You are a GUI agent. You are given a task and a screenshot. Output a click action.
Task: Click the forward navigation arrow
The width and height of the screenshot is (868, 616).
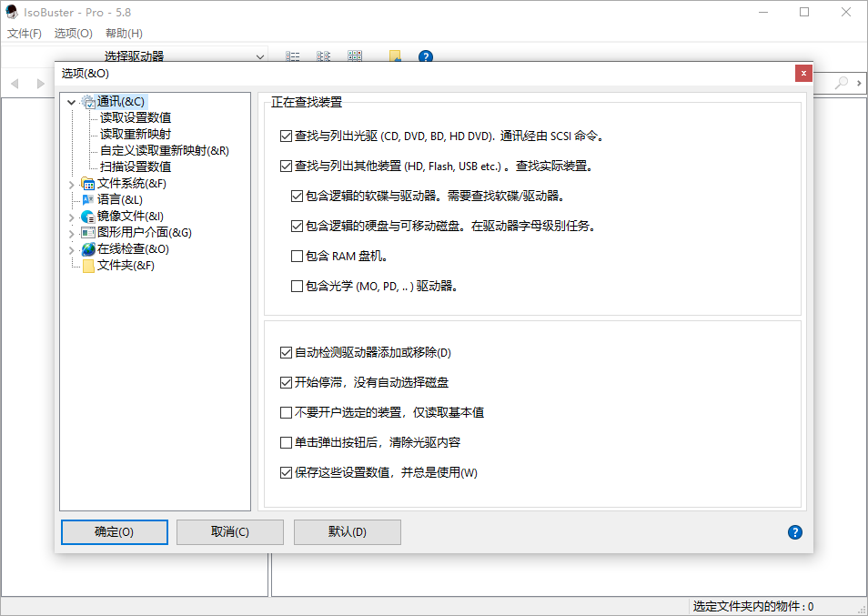40,84
